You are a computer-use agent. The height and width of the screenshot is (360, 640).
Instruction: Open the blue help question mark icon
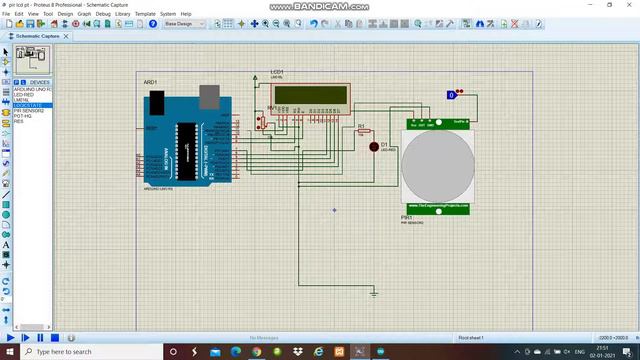[x=153, y=24]
